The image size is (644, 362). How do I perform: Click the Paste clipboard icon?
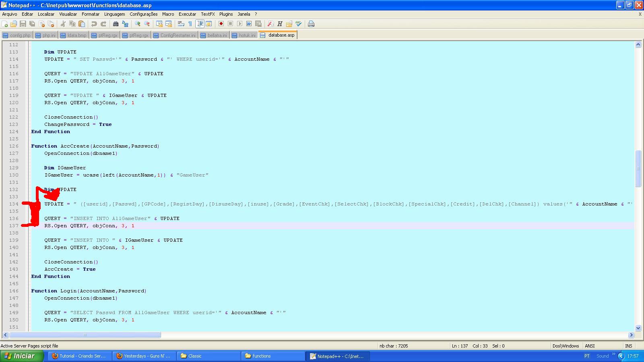(x=82, y=24)
